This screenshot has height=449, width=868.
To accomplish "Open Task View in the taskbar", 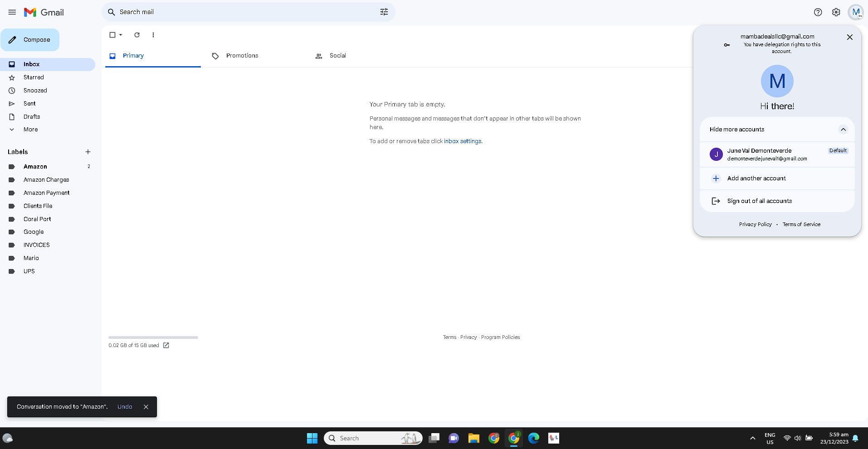I will tap(434, 438).
